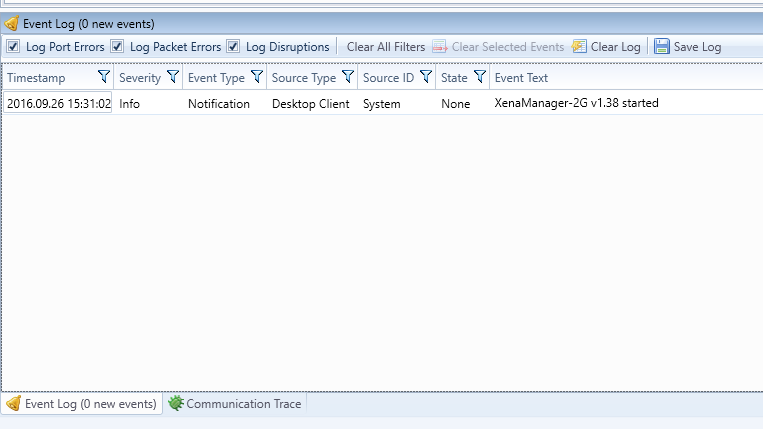This screenshot has height=429, width=763.
Task: Sort by Event Type column header
Action: (x=216, y=78)
